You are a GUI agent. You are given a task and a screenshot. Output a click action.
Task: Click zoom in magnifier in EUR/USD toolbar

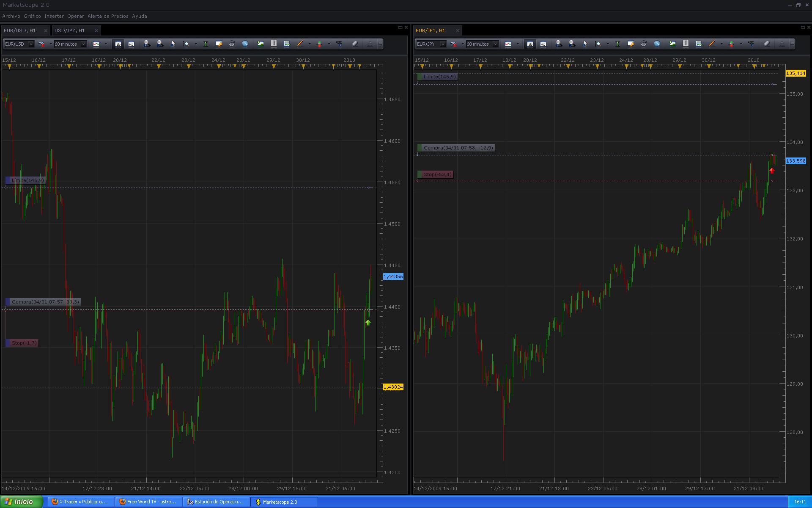(146, 44)
